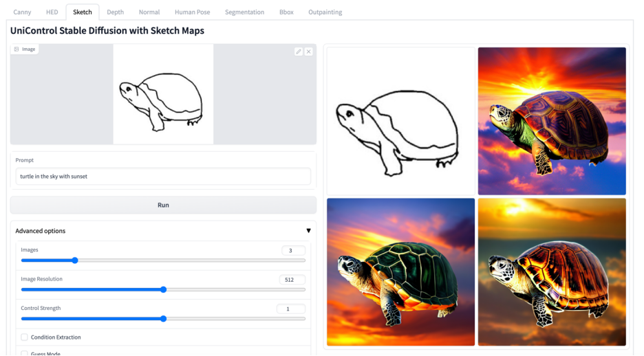
Task: Click the Images number box showing 3
Action: click(293, 251)
